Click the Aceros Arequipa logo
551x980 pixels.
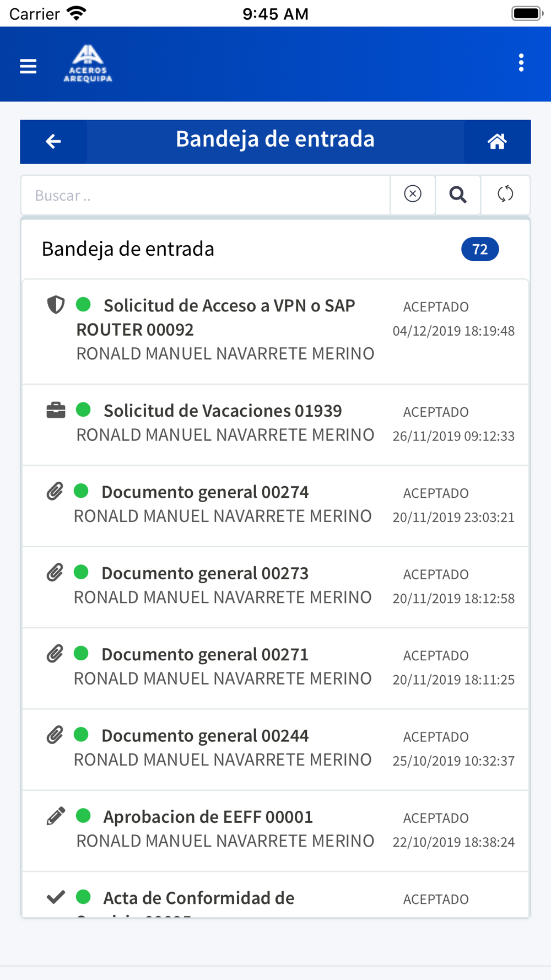(x=88, y=63)
